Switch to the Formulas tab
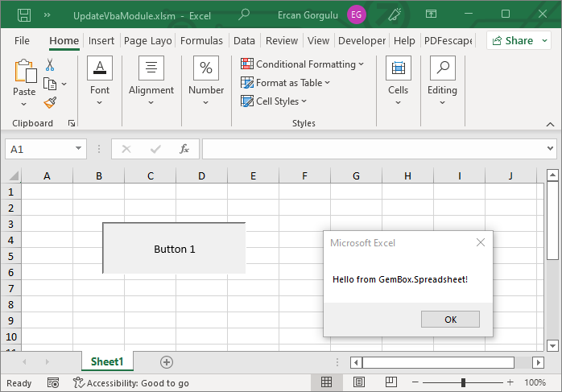Viewport: 562px width, 392px height. pos(201,40)
